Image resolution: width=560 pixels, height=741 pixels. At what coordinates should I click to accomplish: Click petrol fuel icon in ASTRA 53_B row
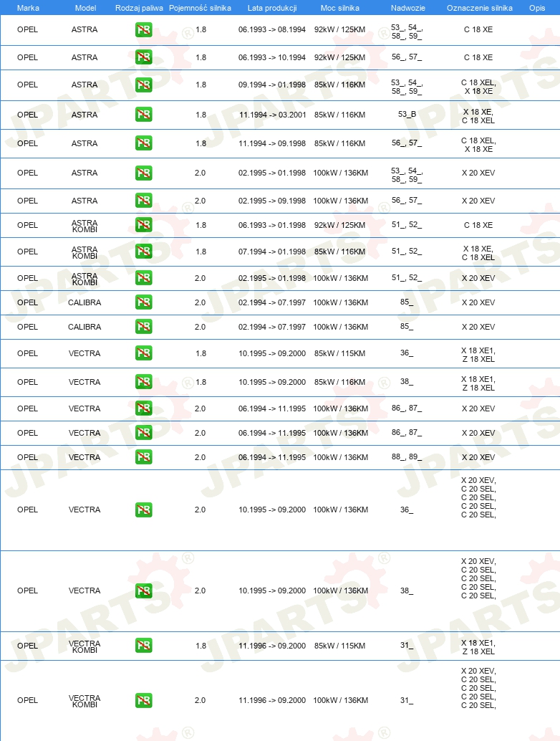point(143,115)
